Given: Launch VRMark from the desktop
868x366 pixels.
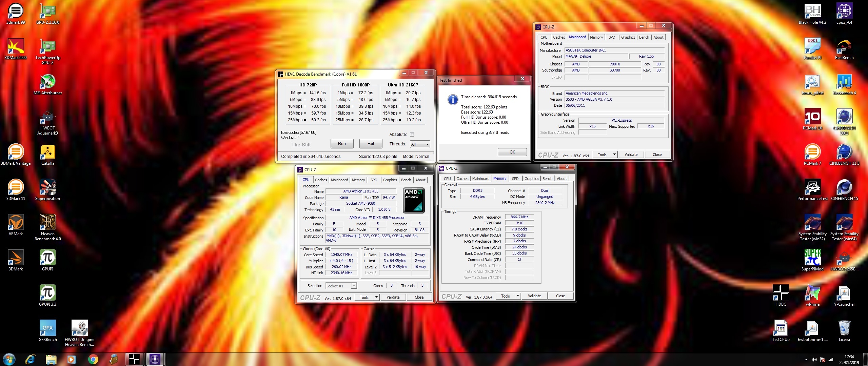Looking at the screenshot, I should [x=16, y=225].
